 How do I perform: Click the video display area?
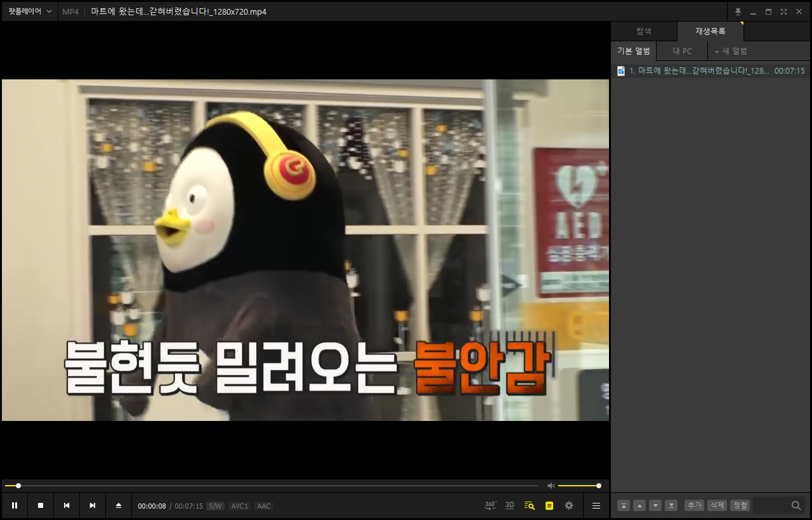click(305, 250)
